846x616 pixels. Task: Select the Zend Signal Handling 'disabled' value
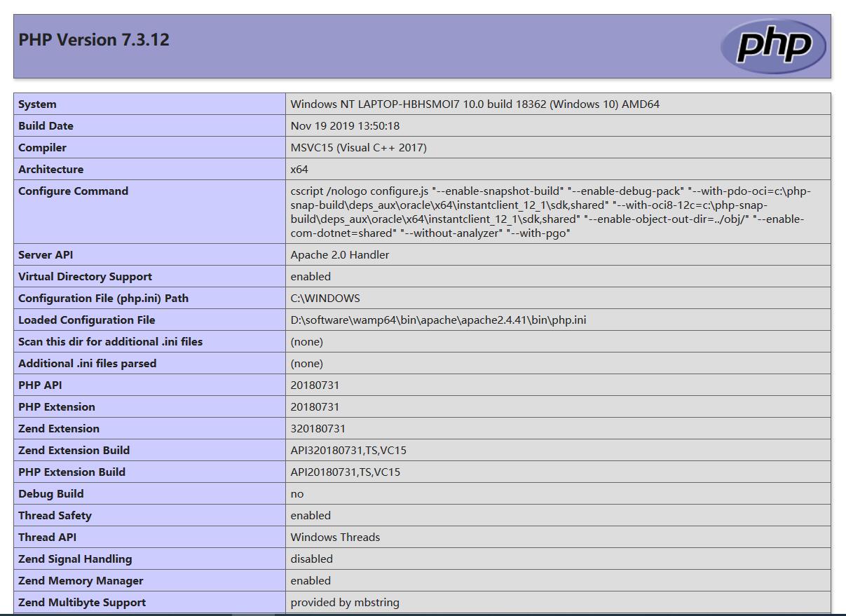[312, 559]
